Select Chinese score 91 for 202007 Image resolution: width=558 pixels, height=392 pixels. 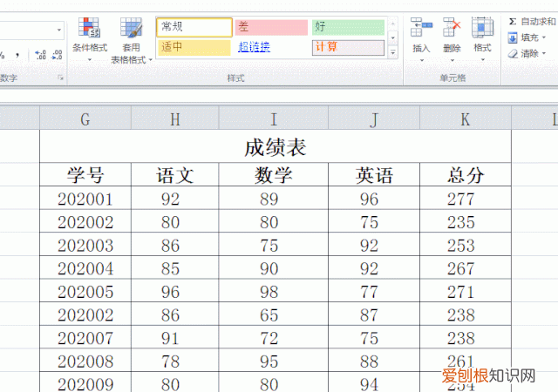(x=174, y=337)
